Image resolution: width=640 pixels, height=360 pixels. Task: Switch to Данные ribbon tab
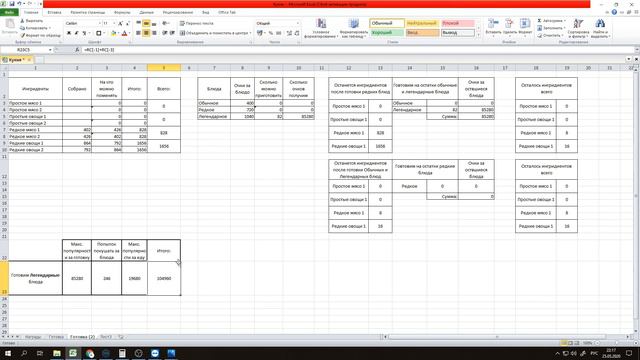[147, 13]
